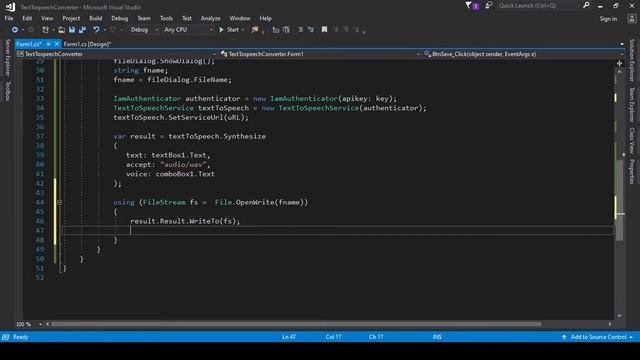This screenshot has height=360, width=640.
Task: Click the Find in Files toolbar icon
Action: (255, 29)
